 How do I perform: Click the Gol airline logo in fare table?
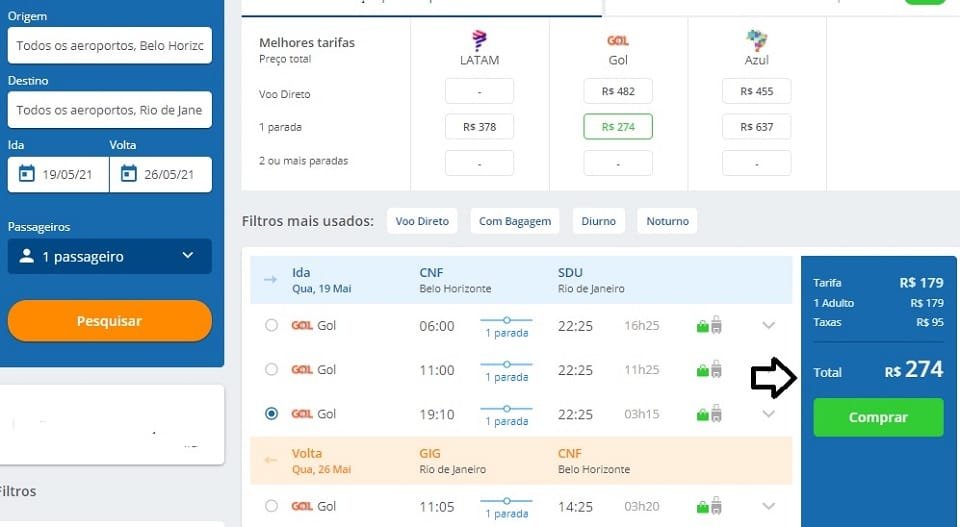pyautogui.click(x=618, y=40)
